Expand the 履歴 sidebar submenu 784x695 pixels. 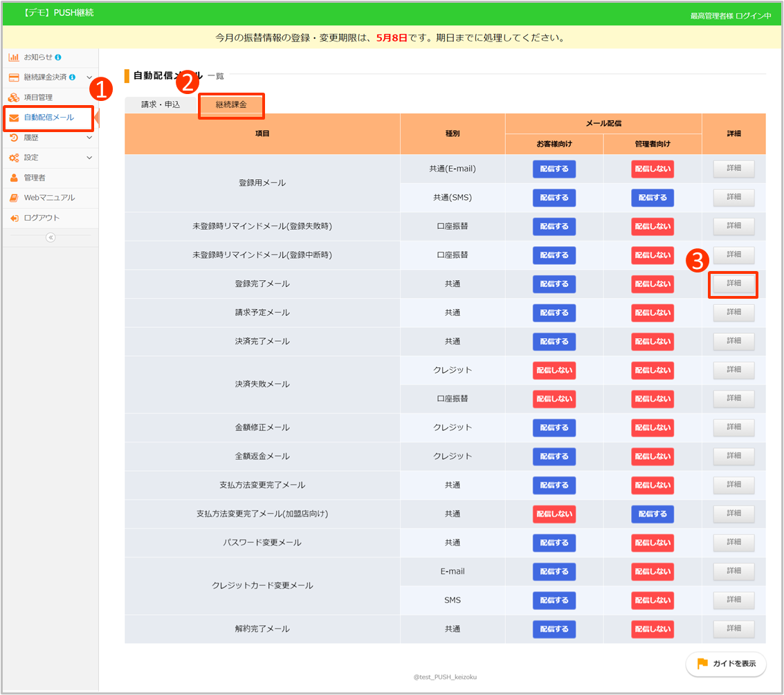89,138
